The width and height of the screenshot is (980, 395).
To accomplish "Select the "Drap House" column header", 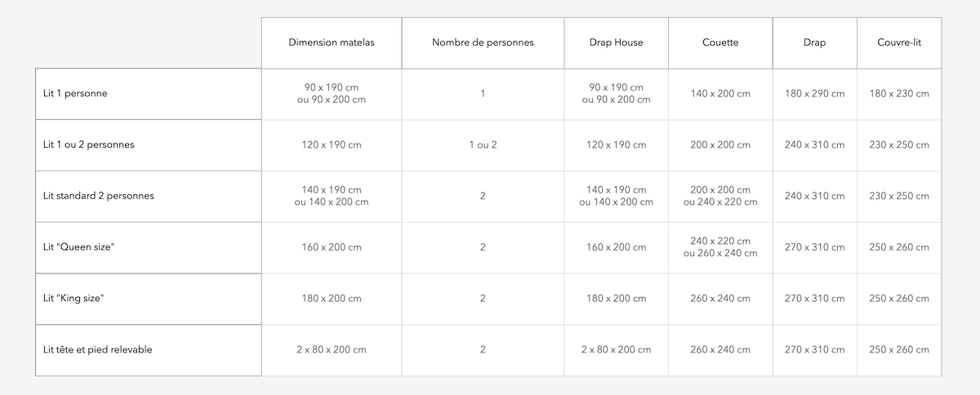I will pyautogui.click(x=616, y=42).
